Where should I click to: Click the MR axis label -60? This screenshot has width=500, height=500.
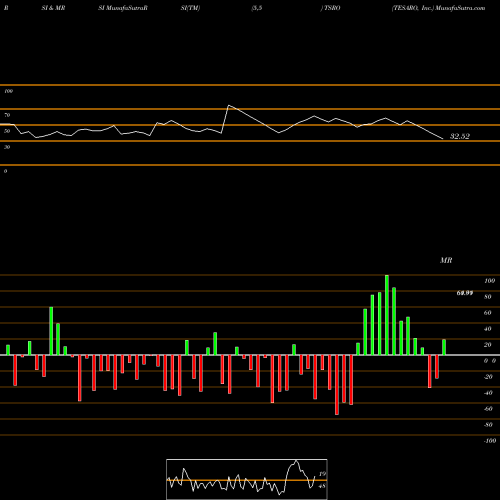(488, 409)
